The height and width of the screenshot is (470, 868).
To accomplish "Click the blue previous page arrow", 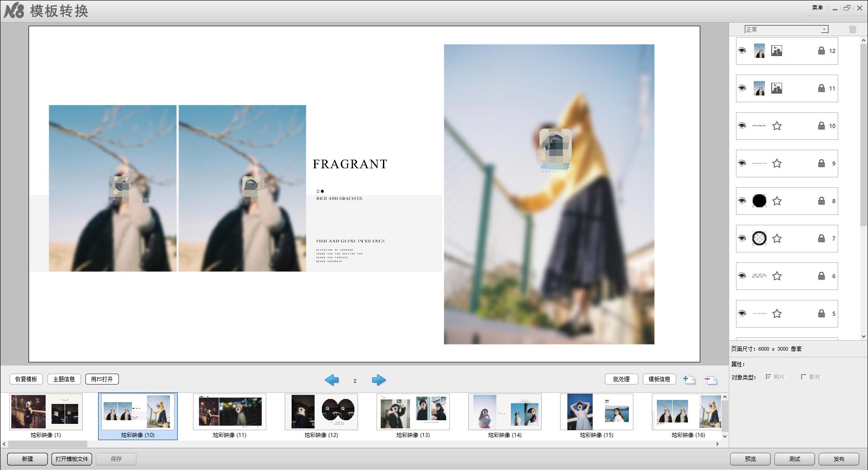I will 332,380.
